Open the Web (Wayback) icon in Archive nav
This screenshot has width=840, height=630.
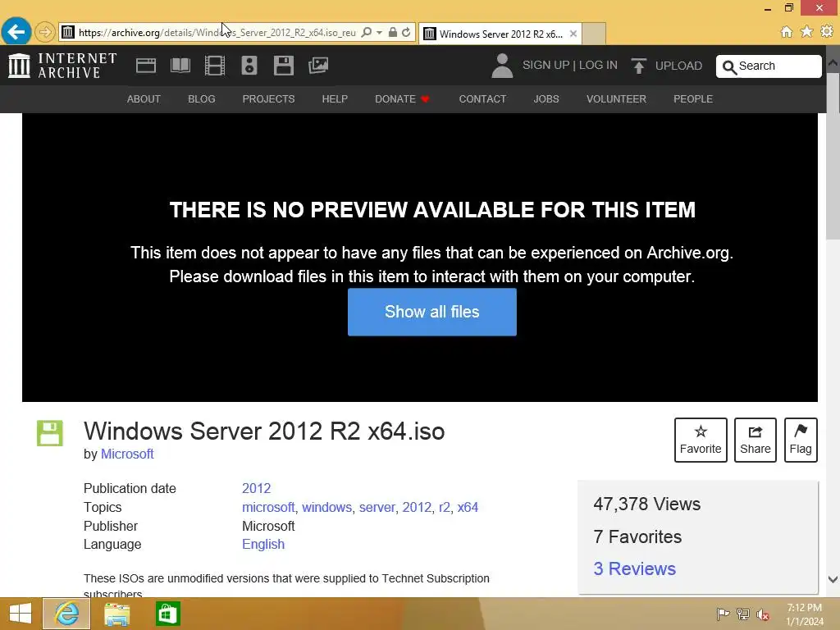click(x=146, y=66)
